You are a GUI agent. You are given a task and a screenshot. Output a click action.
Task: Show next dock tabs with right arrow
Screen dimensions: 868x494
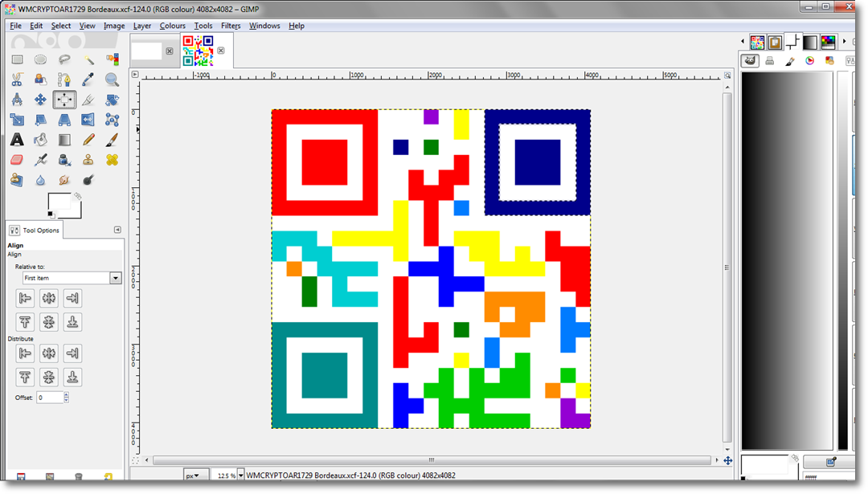[x=844, y=41]
